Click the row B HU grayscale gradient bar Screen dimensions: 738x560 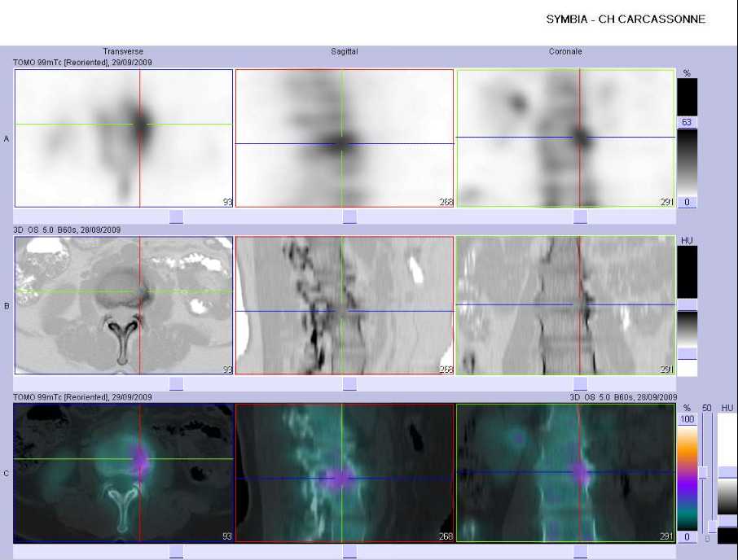687,329
